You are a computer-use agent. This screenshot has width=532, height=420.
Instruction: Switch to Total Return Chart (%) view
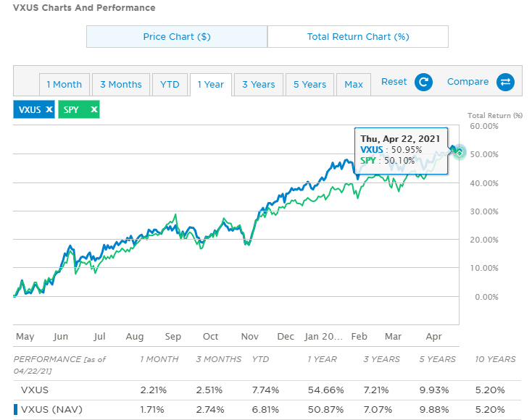point(357,37)
